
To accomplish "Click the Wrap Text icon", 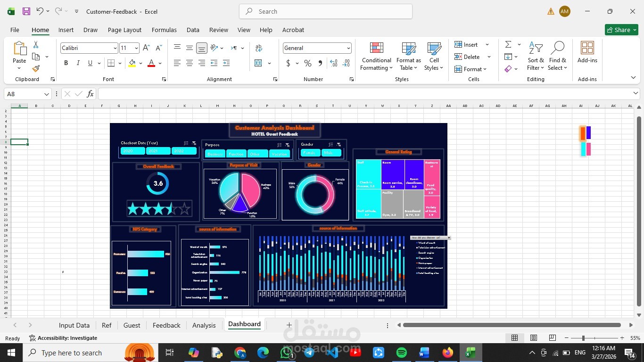I will coord(259,48).
